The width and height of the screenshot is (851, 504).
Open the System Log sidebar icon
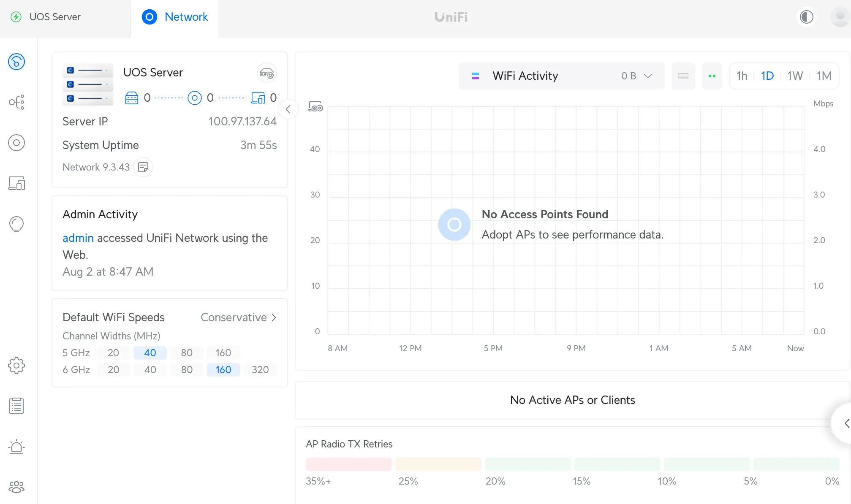click(x=16, y=406)
